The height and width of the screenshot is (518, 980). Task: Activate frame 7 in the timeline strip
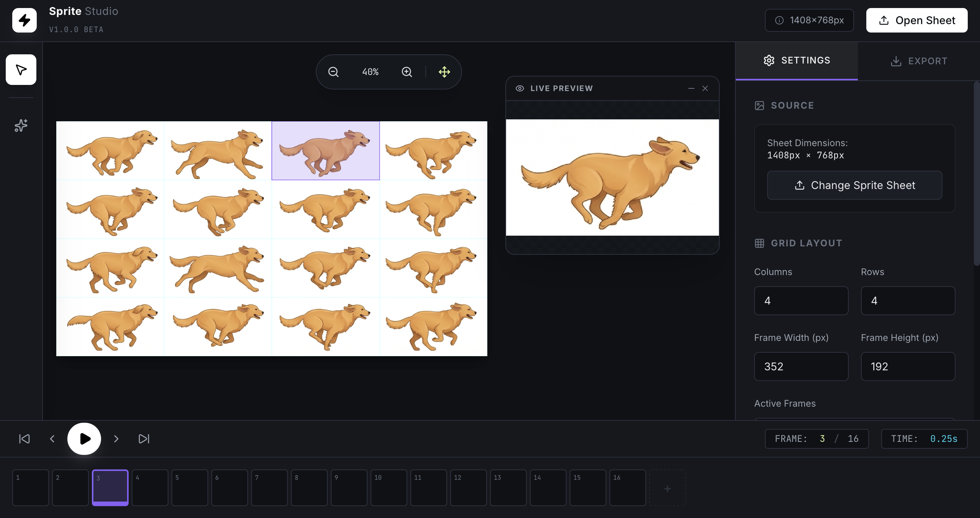269,487
